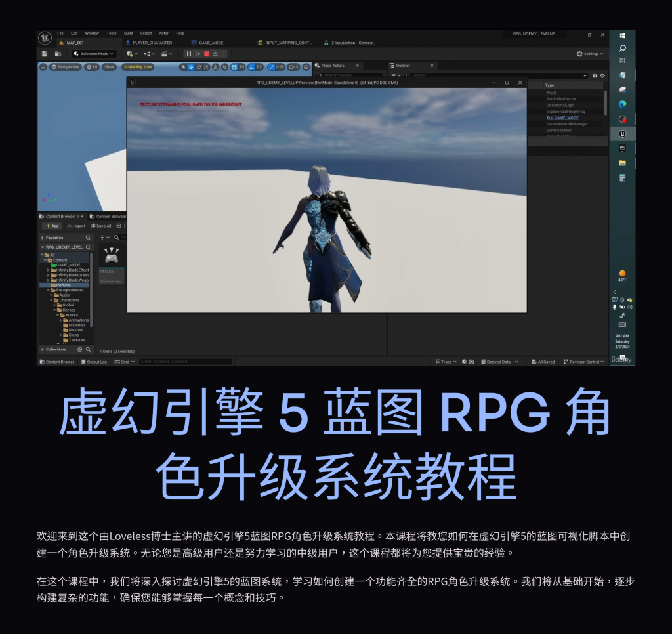Click the Windows Start button on taskbar
Screen dimensions: 672x634
tap(622, 35)
